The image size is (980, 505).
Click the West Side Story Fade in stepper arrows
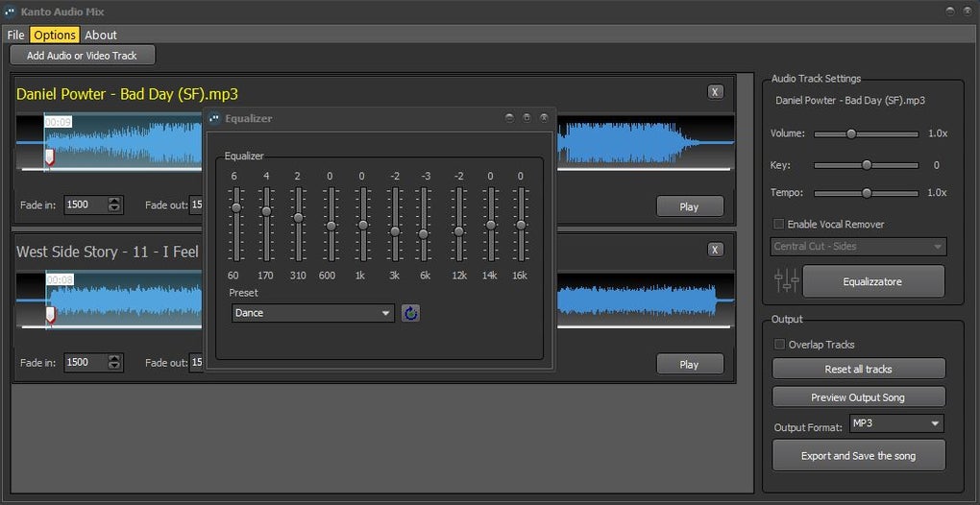(x=114, y=362)
